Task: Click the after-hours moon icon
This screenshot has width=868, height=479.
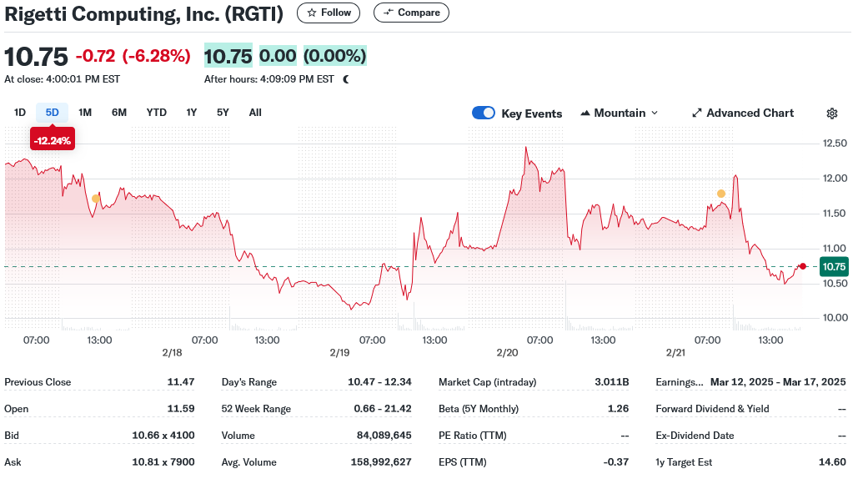Action: (346, 79)
